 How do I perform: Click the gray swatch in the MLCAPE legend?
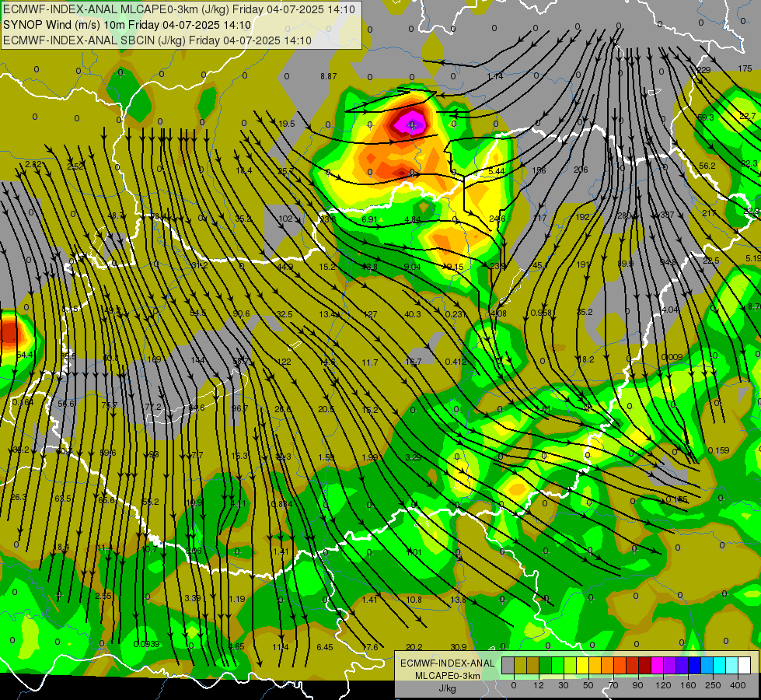click(x=508, y=665)
